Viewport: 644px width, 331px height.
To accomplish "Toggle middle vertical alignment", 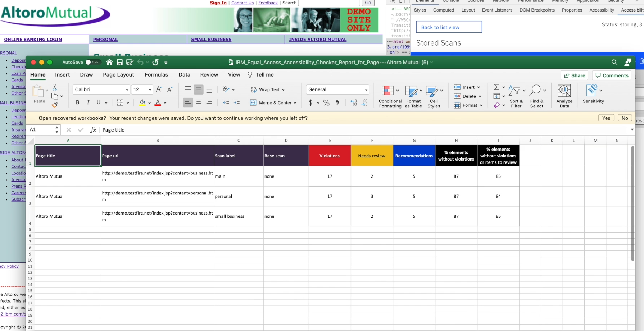I will coord(199,89).
